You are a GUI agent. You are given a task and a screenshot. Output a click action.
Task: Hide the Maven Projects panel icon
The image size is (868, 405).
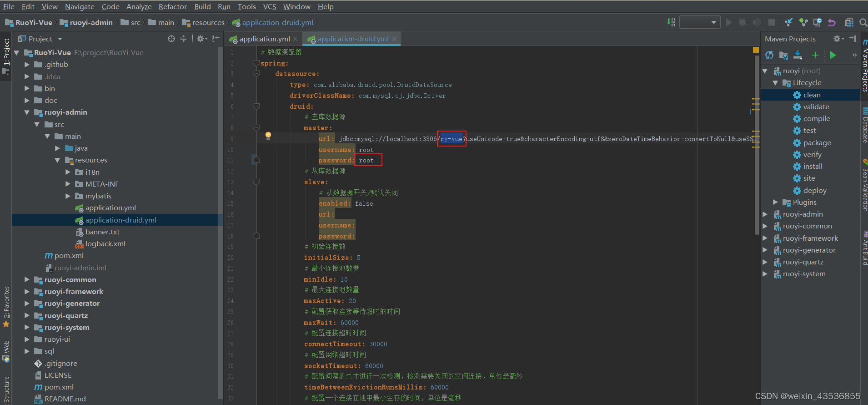[x=853, y=39]
